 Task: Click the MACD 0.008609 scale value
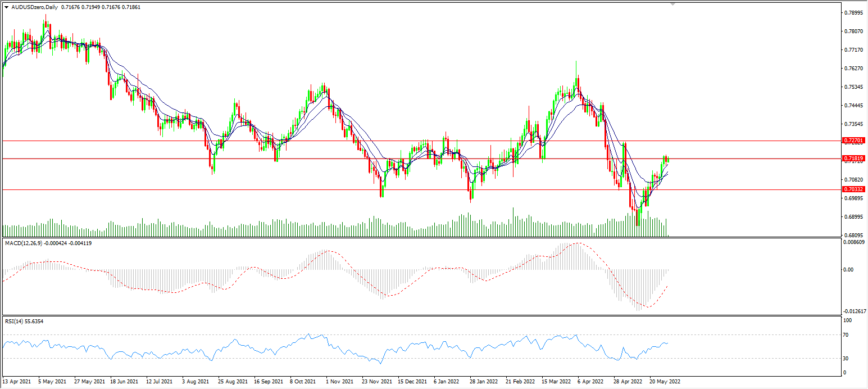[x=853, y=242]
